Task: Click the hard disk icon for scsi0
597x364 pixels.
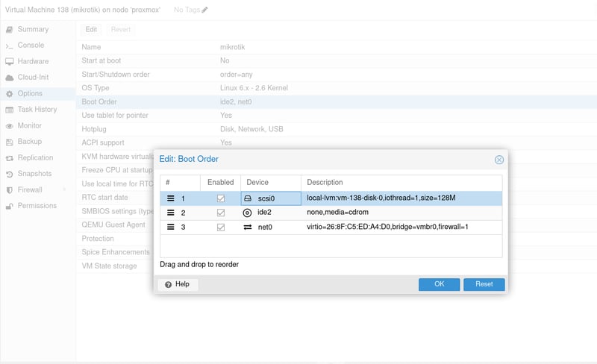Action: [x=248, y=198]
